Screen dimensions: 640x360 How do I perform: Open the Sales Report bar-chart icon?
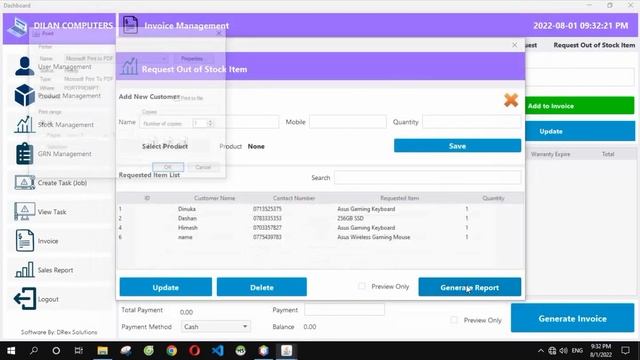(x=24, y=270)
